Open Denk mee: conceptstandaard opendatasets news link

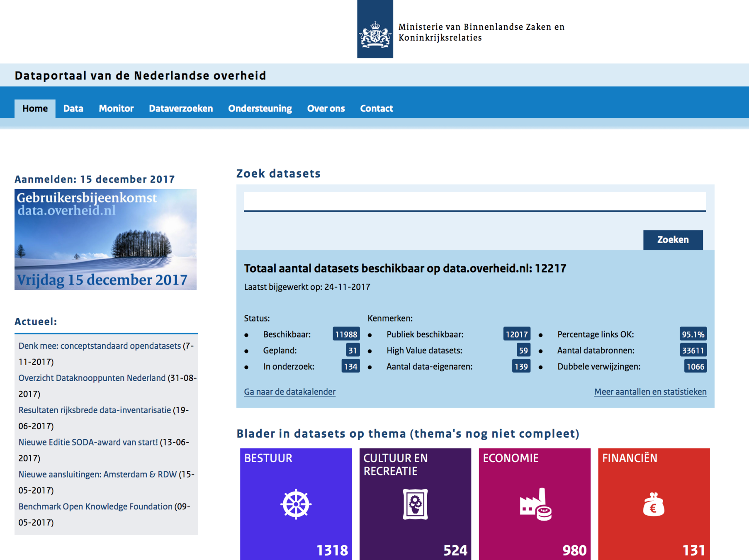pos(100,346)
